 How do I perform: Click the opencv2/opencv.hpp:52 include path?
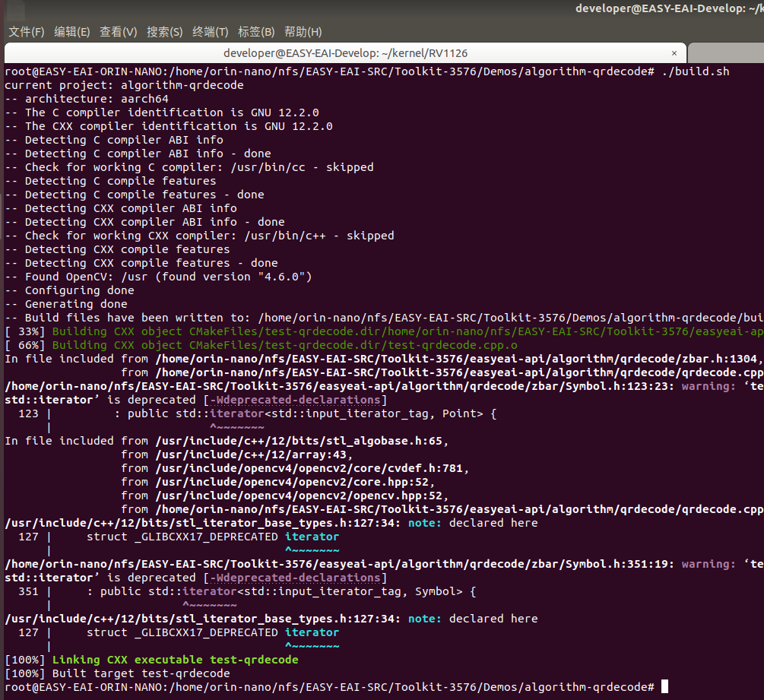click(x=302, y=496)
